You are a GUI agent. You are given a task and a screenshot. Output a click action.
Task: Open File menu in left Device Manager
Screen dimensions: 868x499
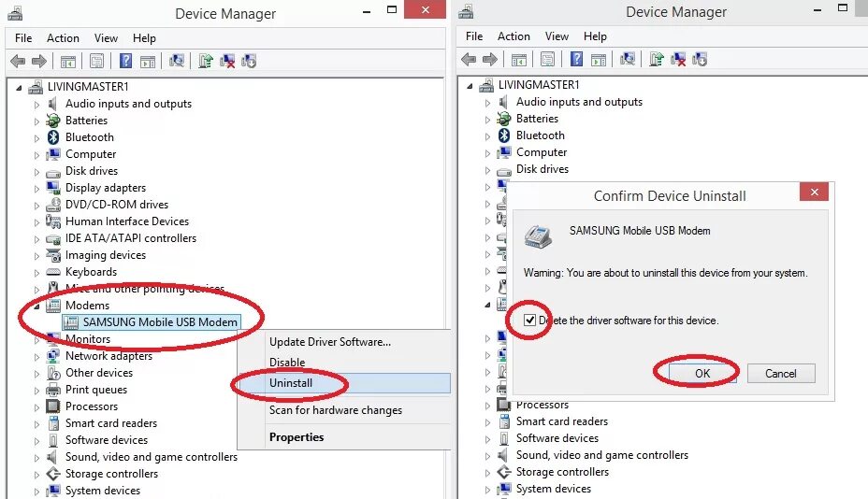[x=23, y=38]
